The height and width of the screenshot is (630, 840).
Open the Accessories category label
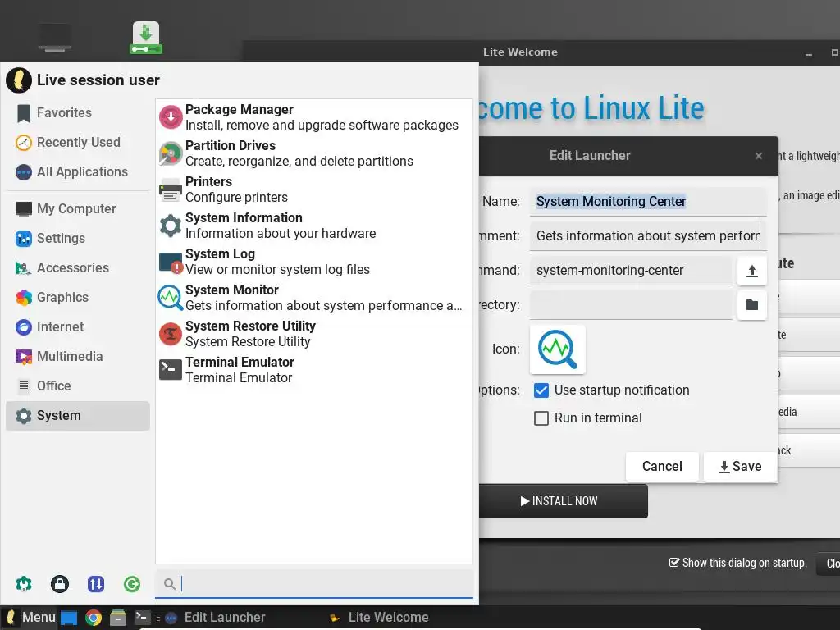[73, 268]
